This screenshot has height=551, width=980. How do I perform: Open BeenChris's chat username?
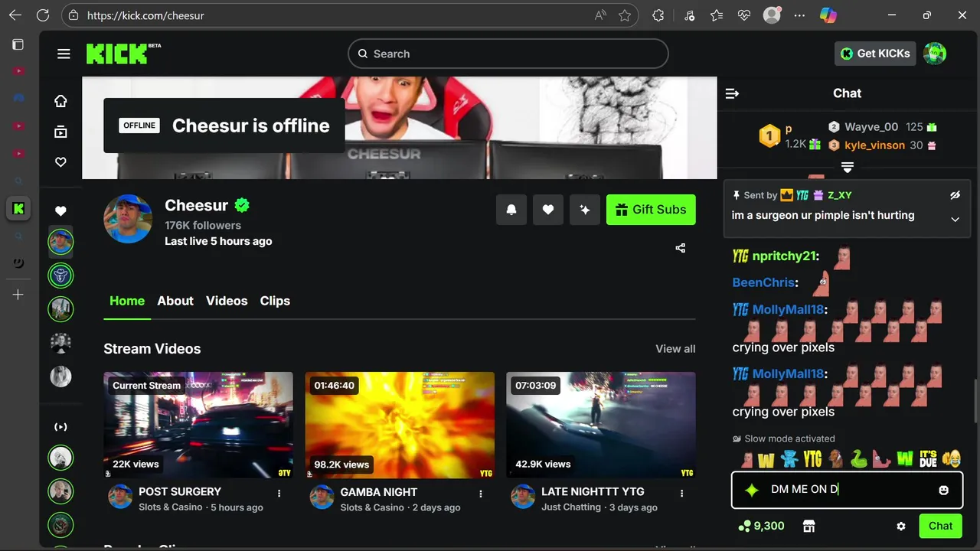click(x=763, y=282)
